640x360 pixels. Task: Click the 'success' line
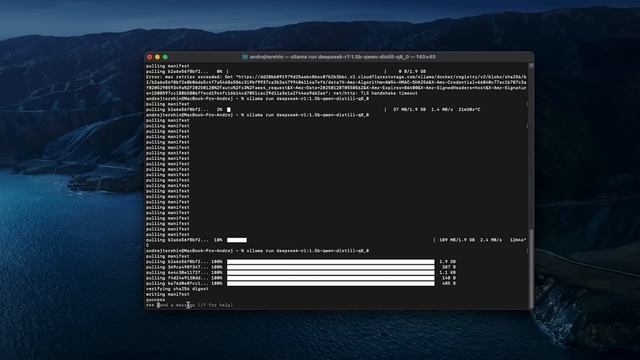tap(156, 300)
